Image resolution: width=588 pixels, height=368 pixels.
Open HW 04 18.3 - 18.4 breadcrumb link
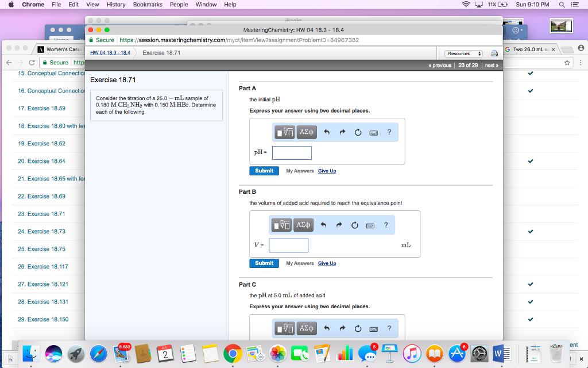[110, 52]
